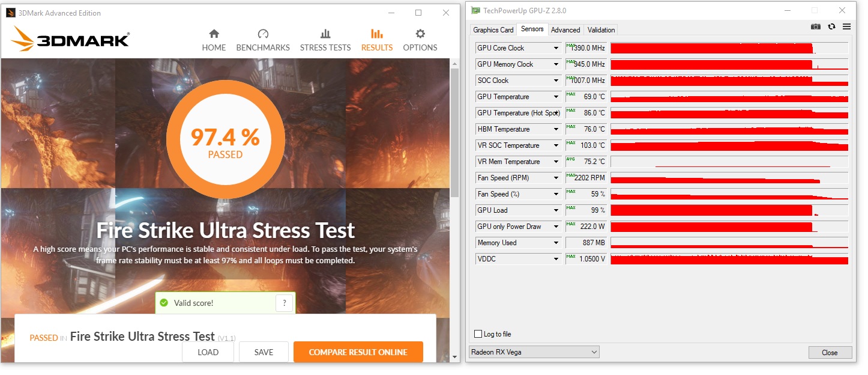
Task: Click the GPU Load graph
Action: coord(729,210)
